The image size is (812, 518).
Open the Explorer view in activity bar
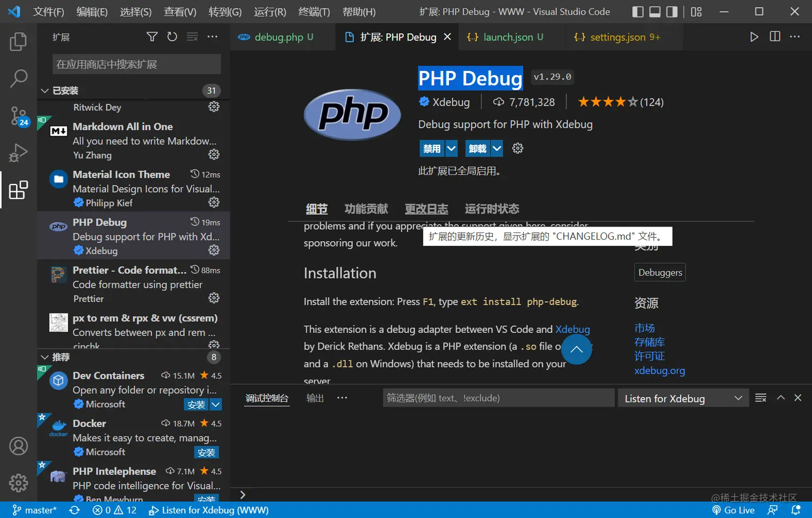pos(18,41)
